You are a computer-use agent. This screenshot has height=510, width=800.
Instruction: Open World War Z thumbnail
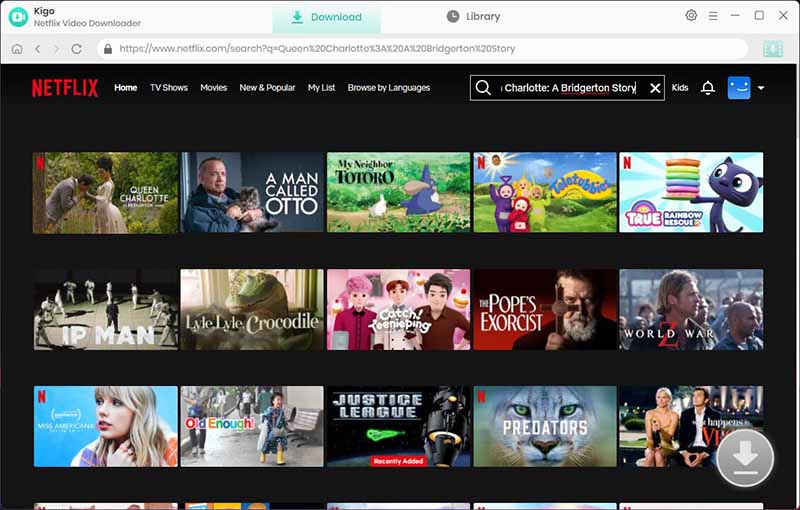(x=691, y=310)
